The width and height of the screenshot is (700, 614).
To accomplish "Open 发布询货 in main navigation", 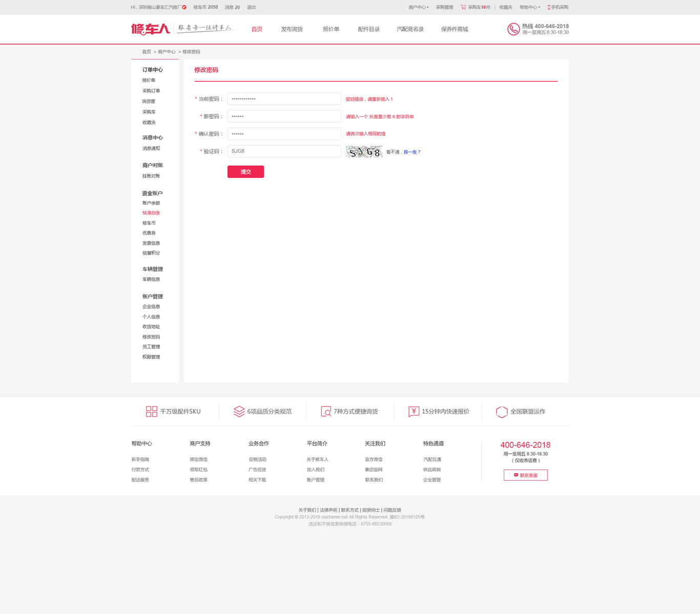I will [x=292, y=29].
